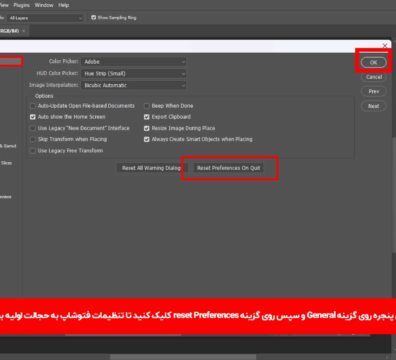Uncheck Export Clipboard
Screen dimensions: 396x360
147,117
